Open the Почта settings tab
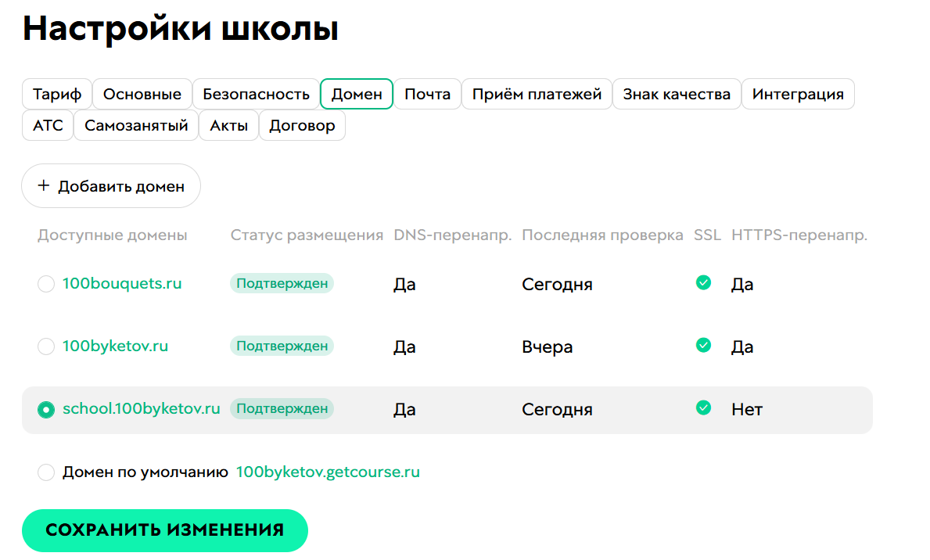Screen dimensions: 930x560 point(427,95)
